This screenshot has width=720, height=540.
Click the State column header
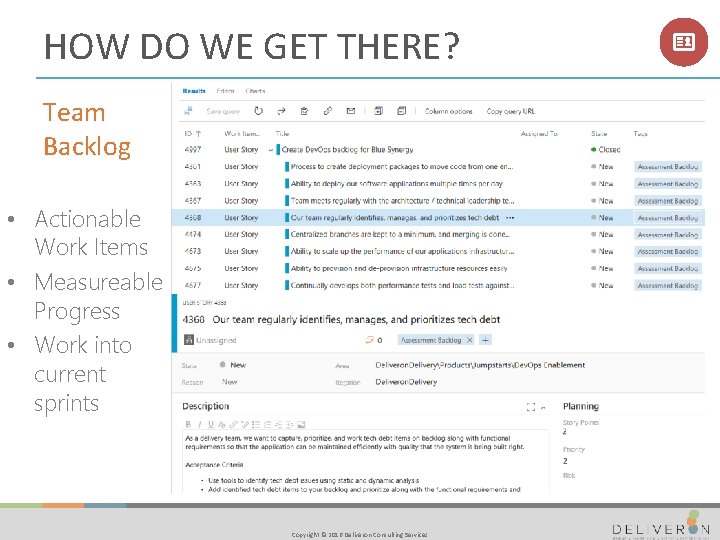click(599, 134)
